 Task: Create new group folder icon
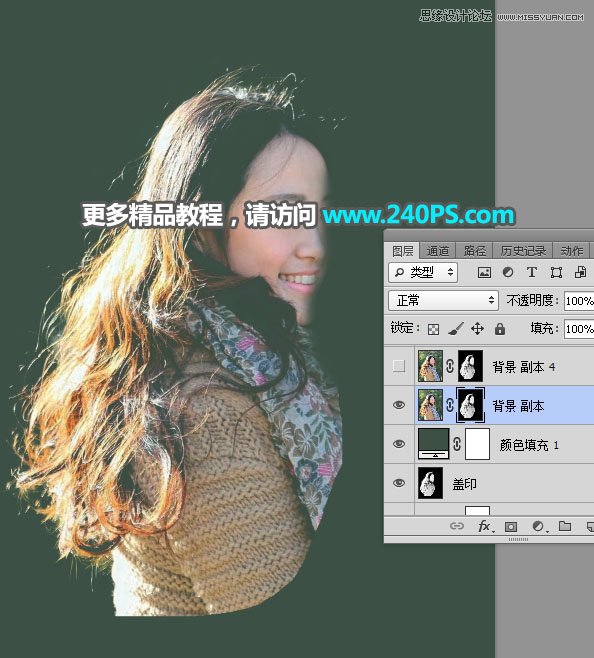565,526
